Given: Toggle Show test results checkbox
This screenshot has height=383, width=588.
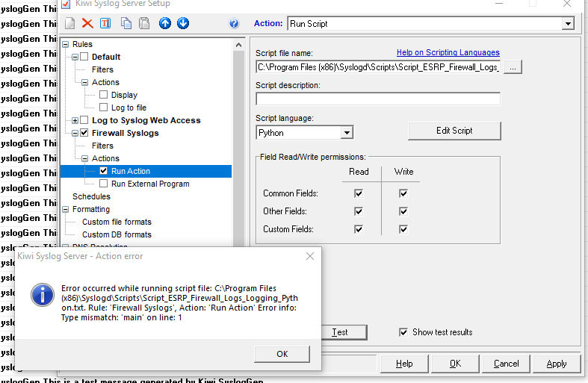Looking at the screenshot, I should point(403,332).
